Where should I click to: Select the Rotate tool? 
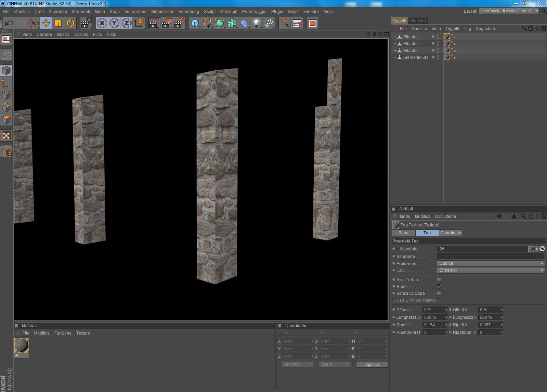pyautogui.click(x=70, y=23)
